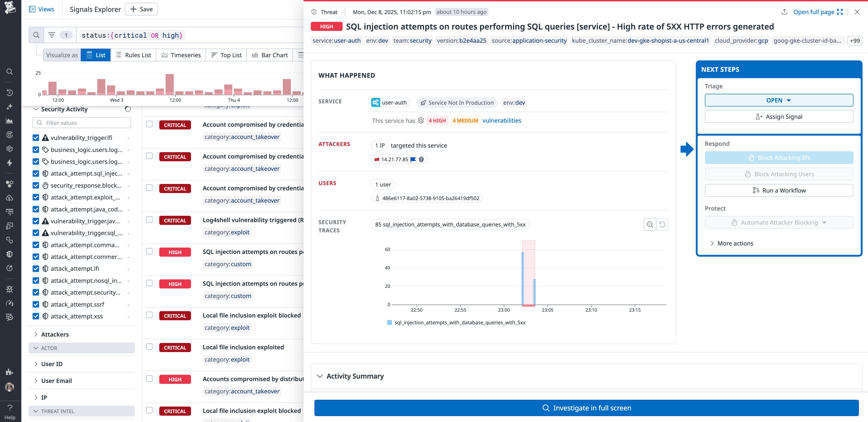This screenshot has width=868, height=422.
Task: Click the sql_injection_attempts legend color swatch
Action: coord(390,323)
